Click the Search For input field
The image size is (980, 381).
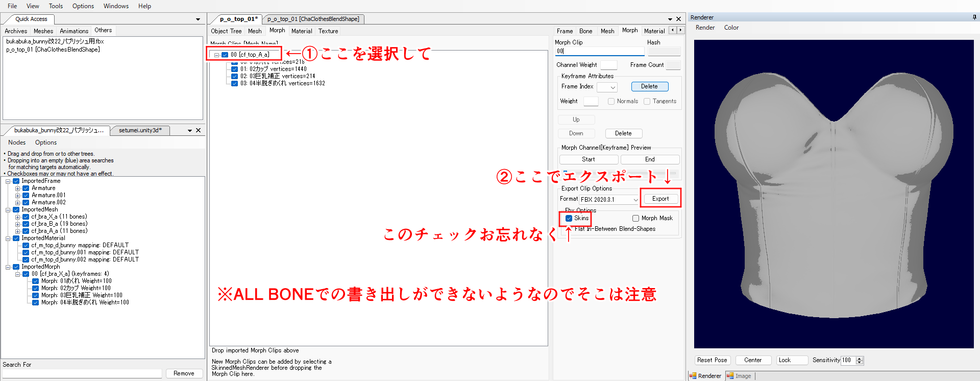(x=82, y=373)
